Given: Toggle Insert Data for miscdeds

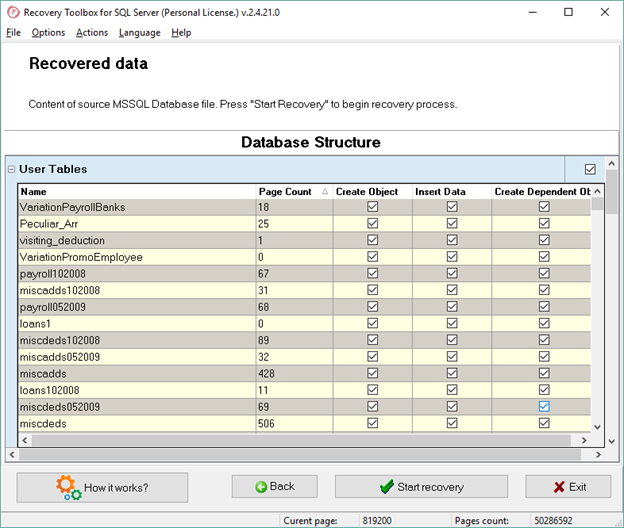Looking at the screenshot, I should (x=452, y=423).
